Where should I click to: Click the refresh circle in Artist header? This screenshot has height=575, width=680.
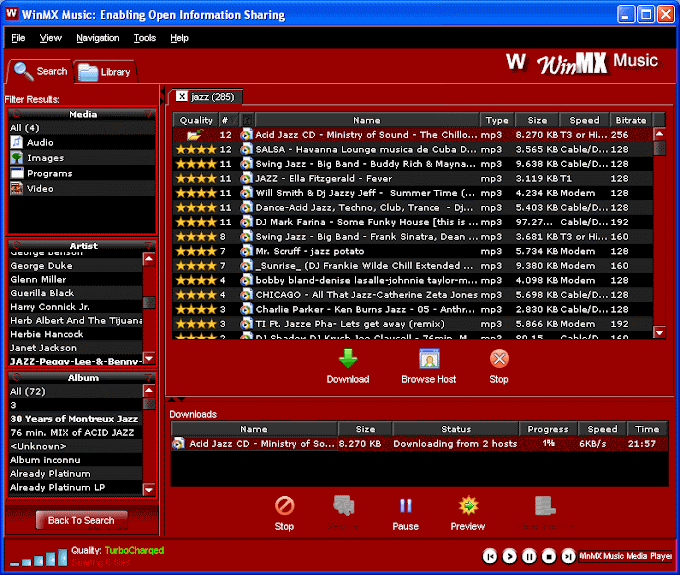pos(17,245)
